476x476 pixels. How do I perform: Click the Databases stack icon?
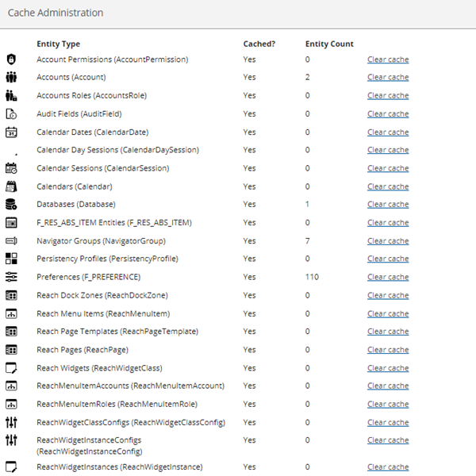click(11, 205)
